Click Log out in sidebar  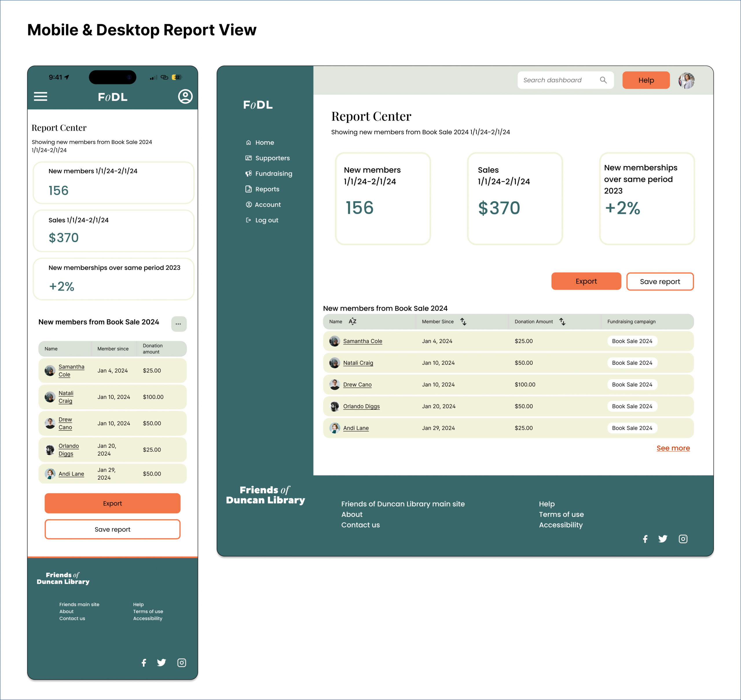(x=266, y=220)
